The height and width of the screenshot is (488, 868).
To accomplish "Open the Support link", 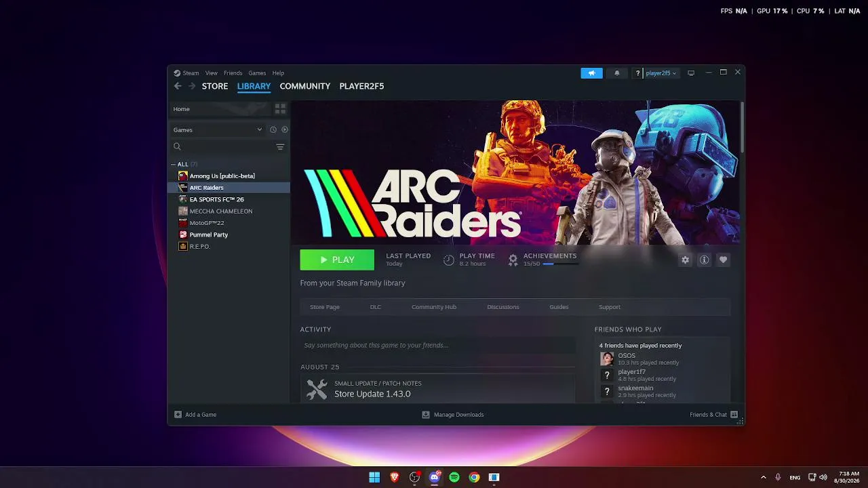I will [610, 307].
